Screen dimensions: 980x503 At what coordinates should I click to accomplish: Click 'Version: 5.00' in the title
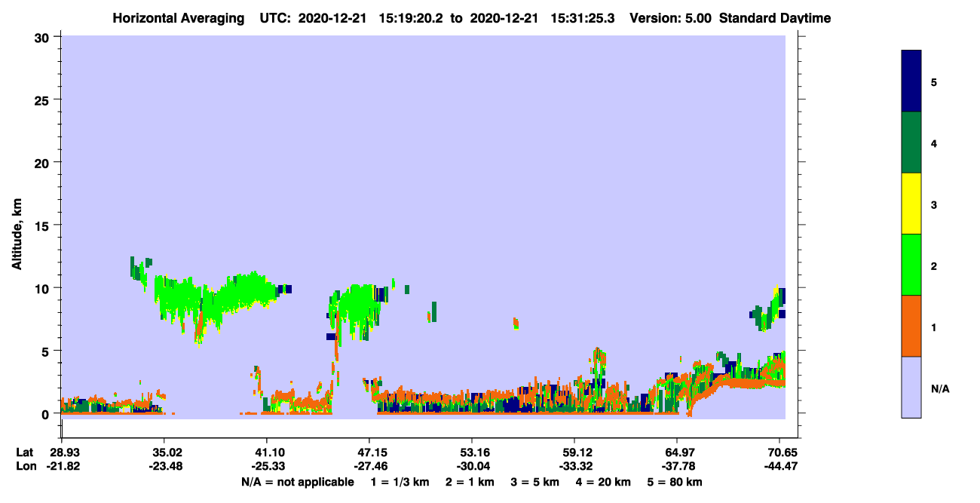pos(672,18)
